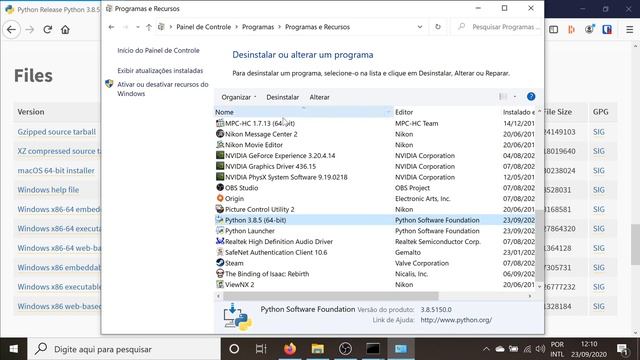Click the Steam program icon
The image size is (640, 360).
[220, 262]
